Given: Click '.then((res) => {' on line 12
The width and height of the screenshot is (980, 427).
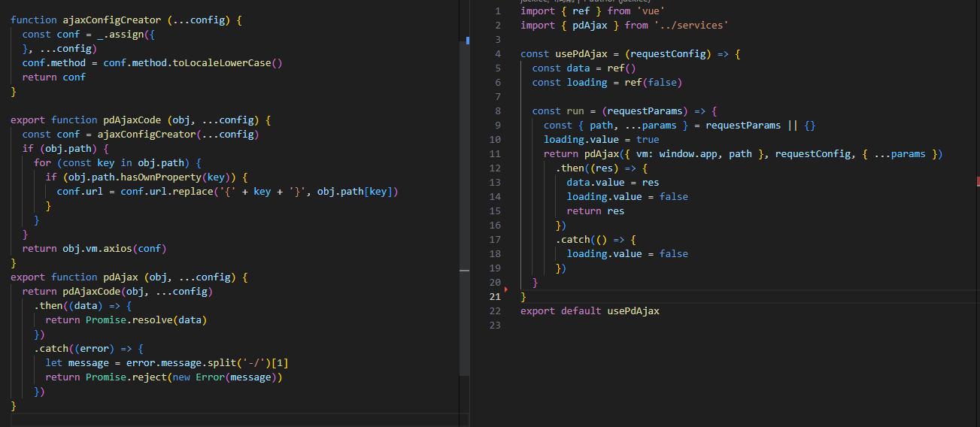Looking at the screenshot, I should (x=602, y=168).
